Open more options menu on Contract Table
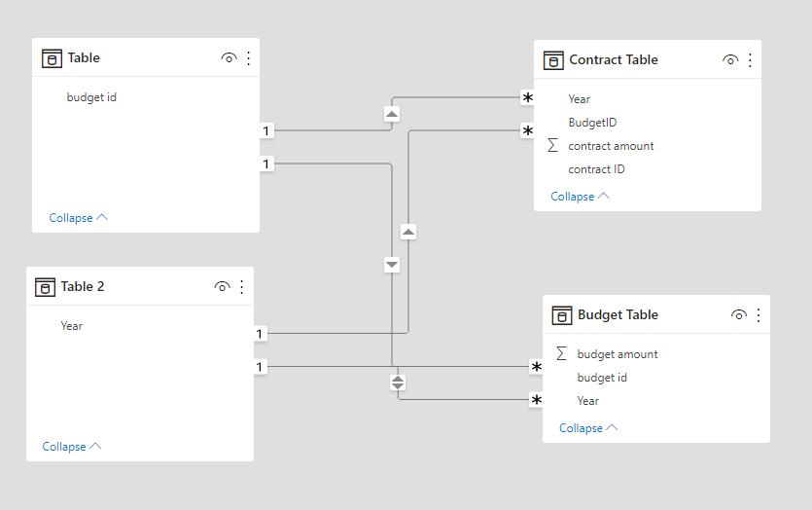The image size is (812, 510). 750,60
